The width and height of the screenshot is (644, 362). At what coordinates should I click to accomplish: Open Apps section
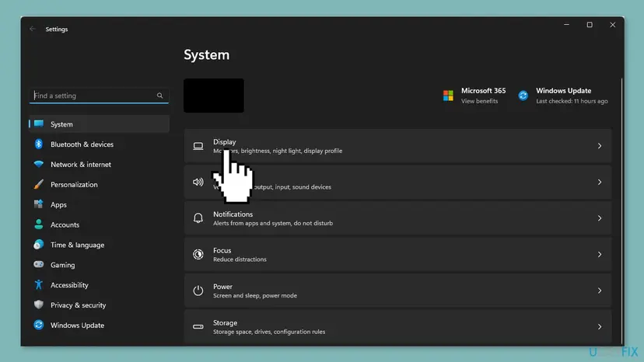[x=99, y=204]
